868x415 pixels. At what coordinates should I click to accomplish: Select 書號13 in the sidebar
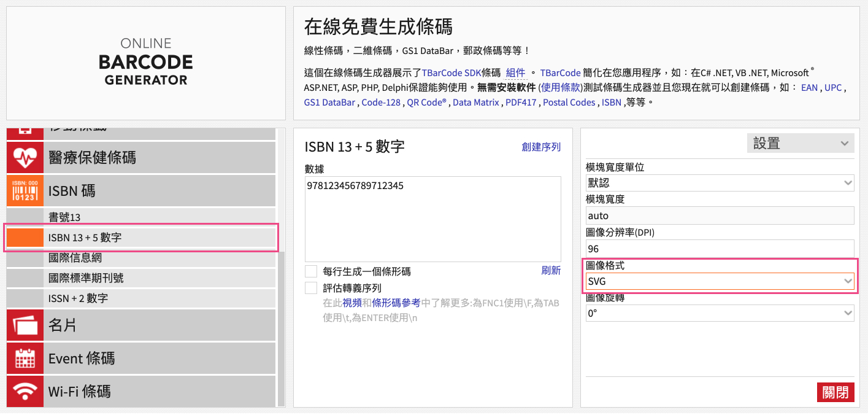coord(64,217)
